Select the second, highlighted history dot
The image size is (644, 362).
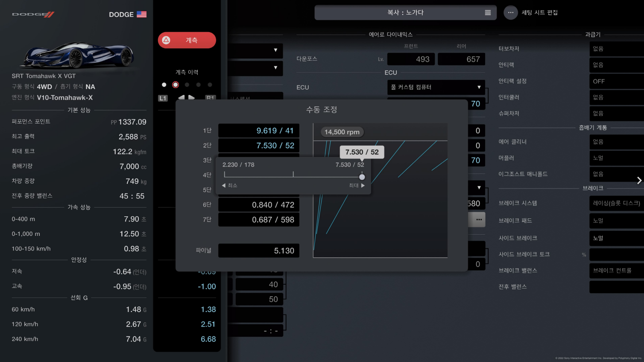click(x=176, y=85)
